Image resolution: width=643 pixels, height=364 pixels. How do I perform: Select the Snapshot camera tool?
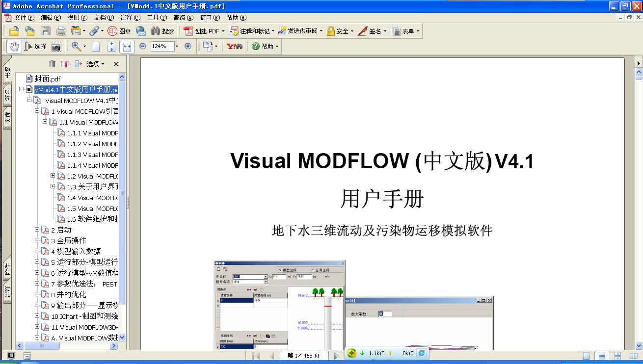[56, 46]
